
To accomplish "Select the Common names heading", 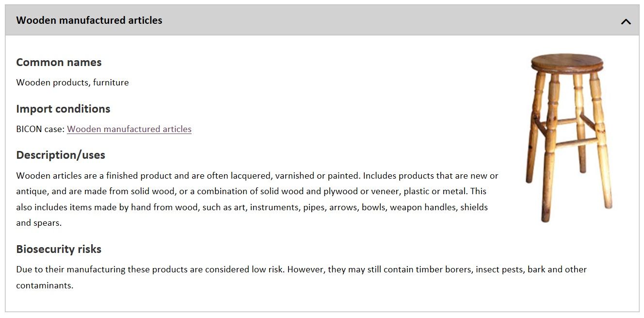I will click(x=59, y=62).
